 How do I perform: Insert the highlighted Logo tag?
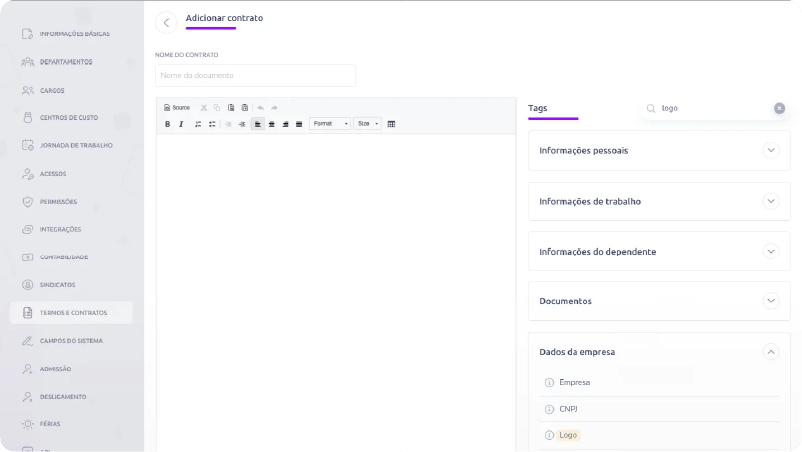click(x=568, y=435)
